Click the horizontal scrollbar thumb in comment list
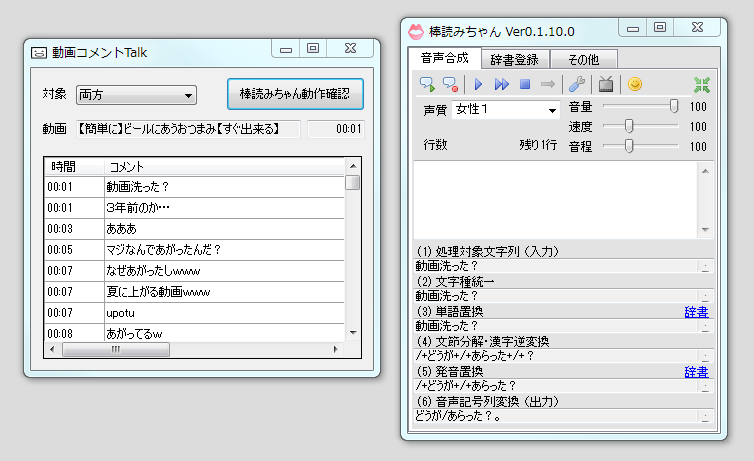 click(116, 349)
